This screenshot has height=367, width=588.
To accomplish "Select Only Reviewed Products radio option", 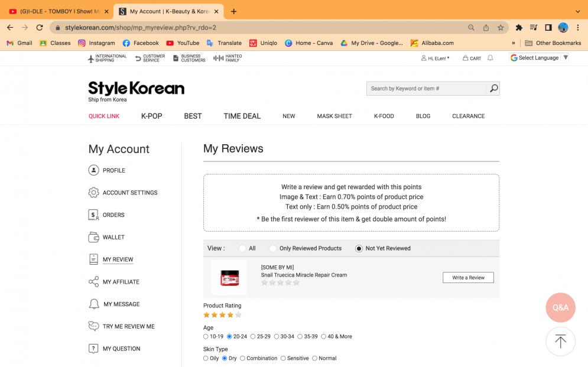I will coord(273,249).
